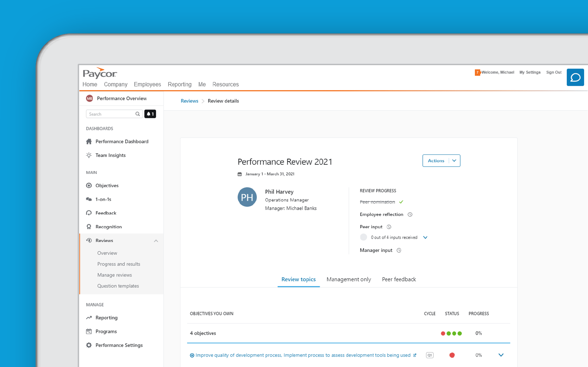Click the Team Insights lightbulb icon

pos(89,155)
